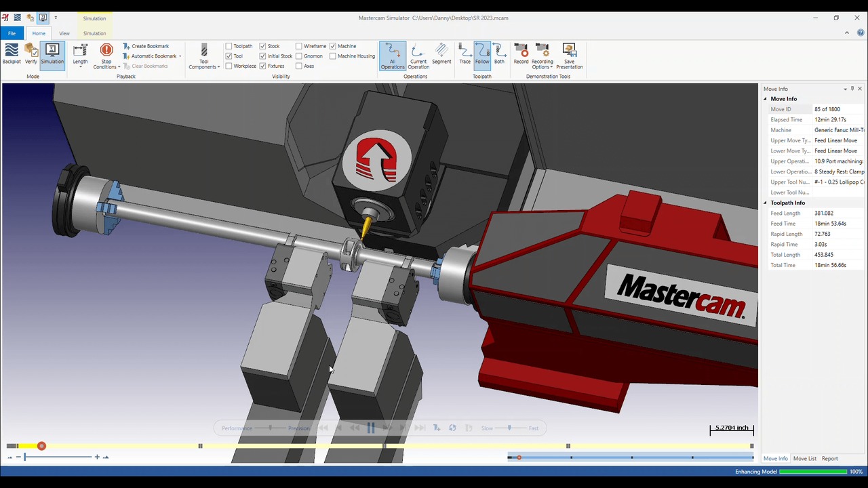This screenshot has height=488, width=868.
Task: Enable the Gnomon checkbox
Action: coord(299,56)
